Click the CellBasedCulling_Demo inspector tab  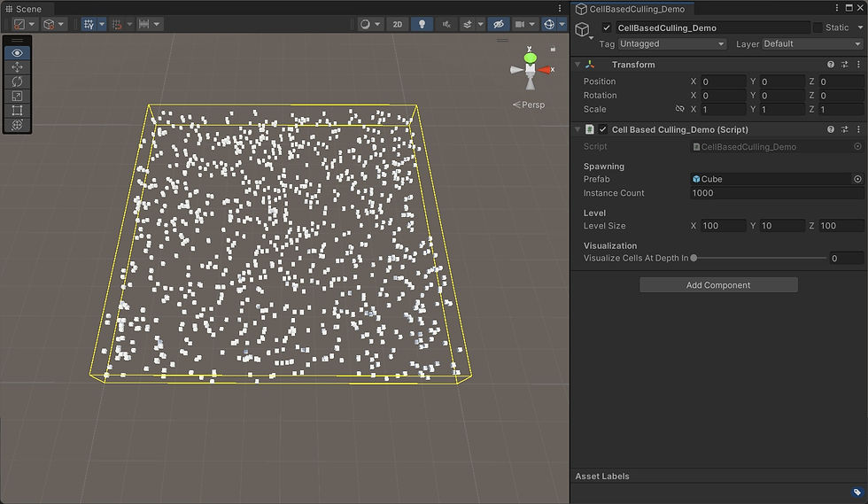pyautogui.click(x=631, y=9)
